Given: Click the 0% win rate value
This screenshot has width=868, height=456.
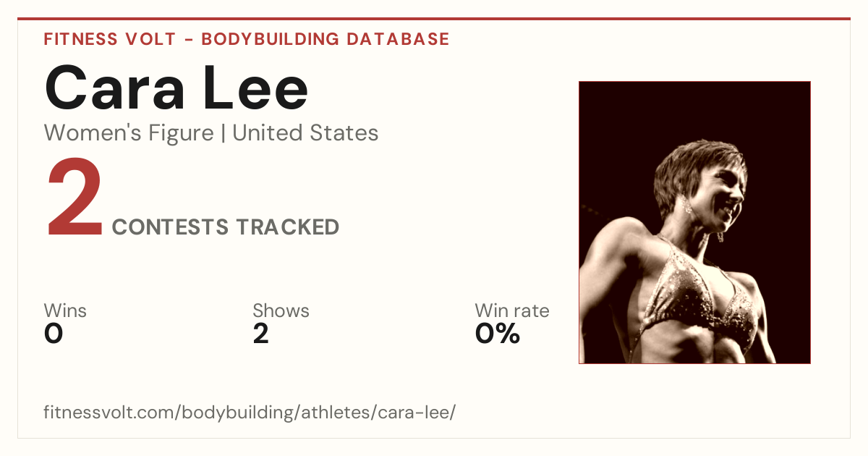Looking at the screenshot, I should (497, 334).
